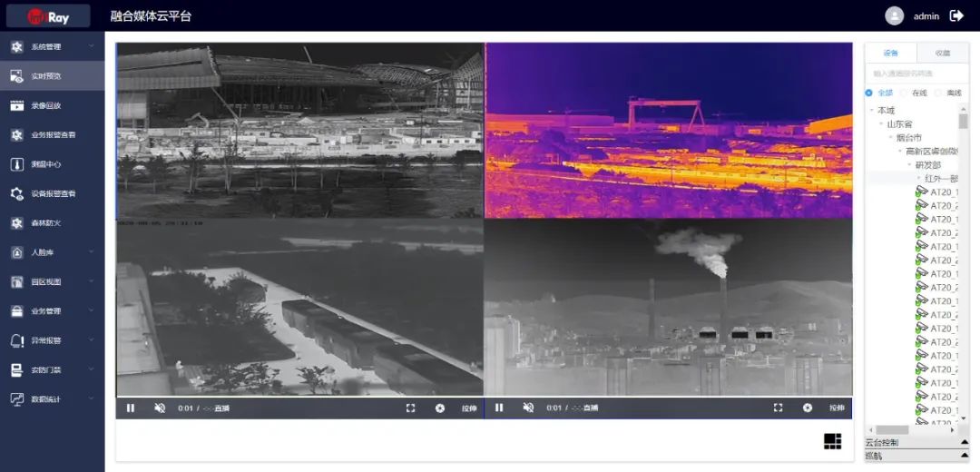
Task: Click 控伸 button on right player
Action: [x=837, y=408]
